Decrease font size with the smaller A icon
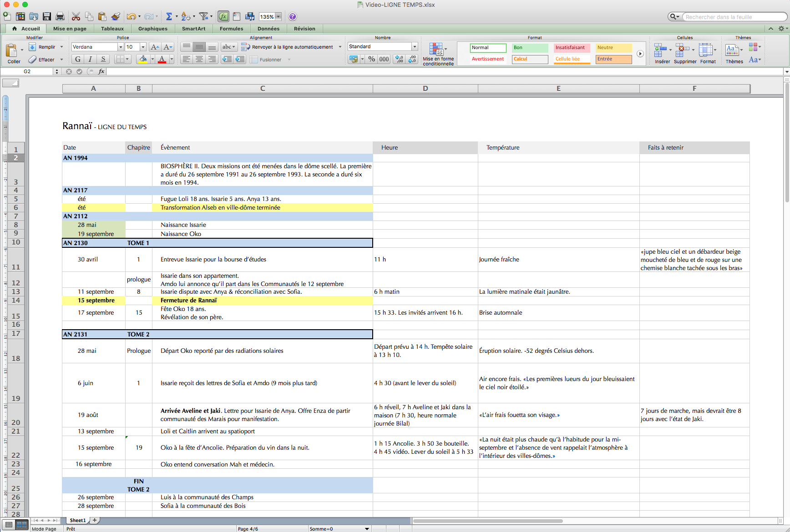Image resolution: width=790 pixels, height=532 pixels. click(168, 47)
